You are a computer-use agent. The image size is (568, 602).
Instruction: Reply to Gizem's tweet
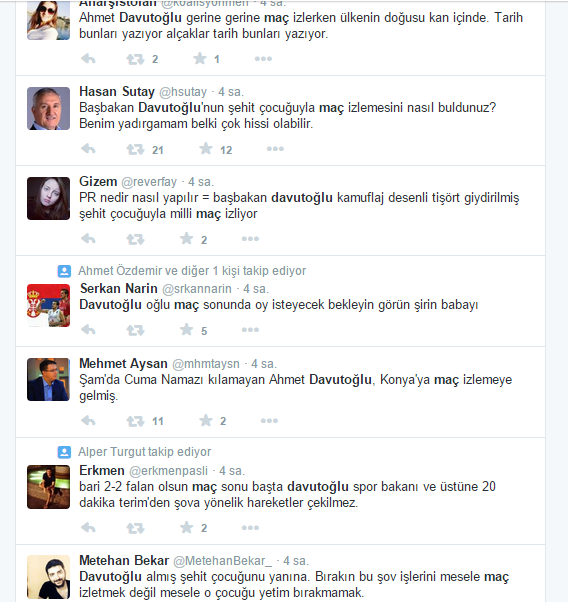pyautogui.click(x=88, y=239)
